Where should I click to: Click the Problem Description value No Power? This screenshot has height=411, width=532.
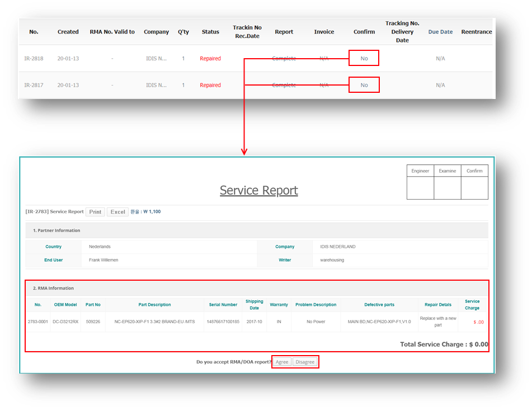pyautogui.click(x=316, y=322)
